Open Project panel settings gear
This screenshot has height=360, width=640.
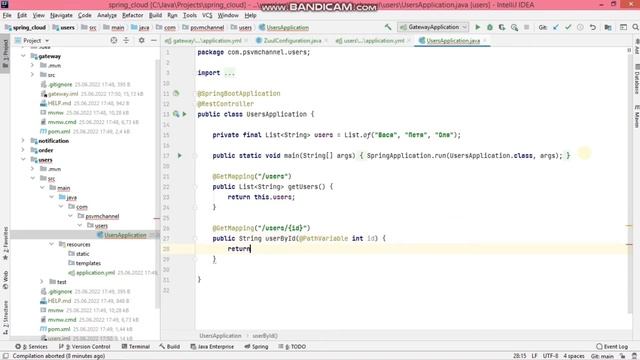coord(141,40)
